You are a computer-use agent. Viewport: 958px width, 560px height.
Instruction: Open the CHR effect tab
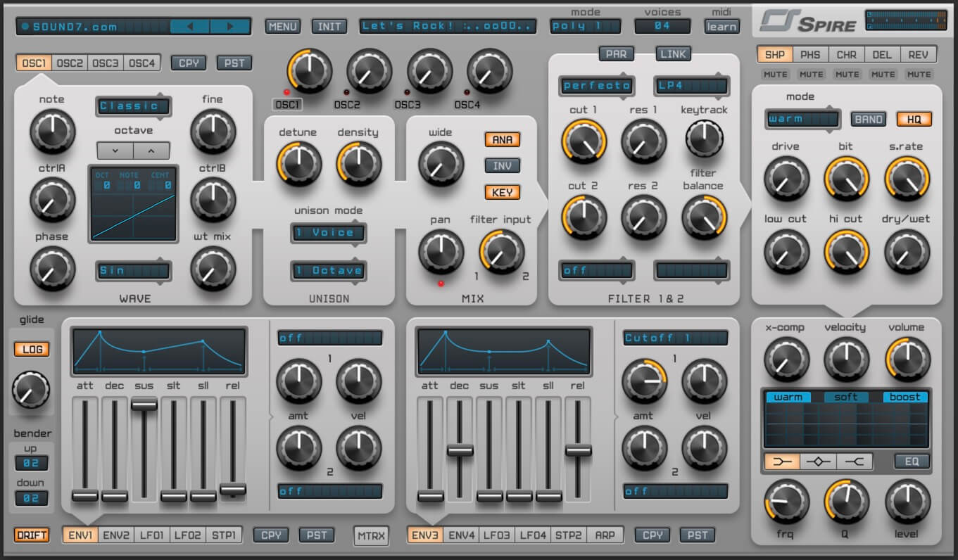(x=847, y=54)
